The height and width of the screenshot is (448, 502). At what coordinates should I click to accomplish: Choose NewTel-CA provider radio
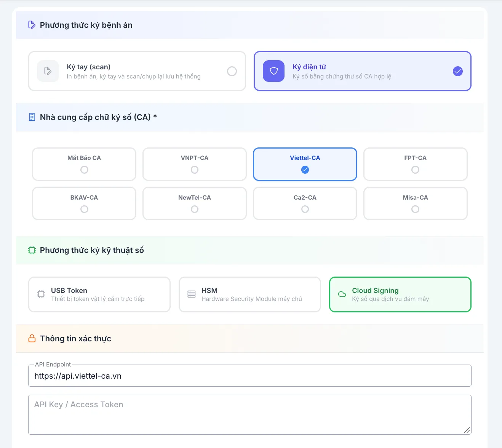(195, 209)
